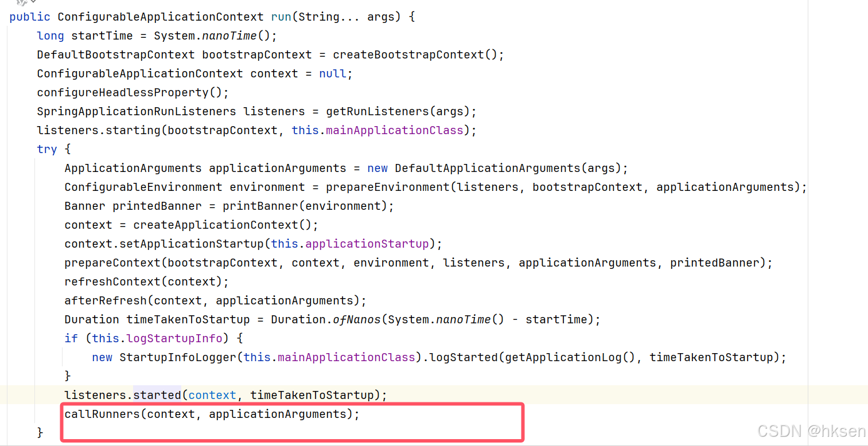Screen dimensions: 868x446
Task: Click the overriding method gutter icon
Action: click(21, 2)
